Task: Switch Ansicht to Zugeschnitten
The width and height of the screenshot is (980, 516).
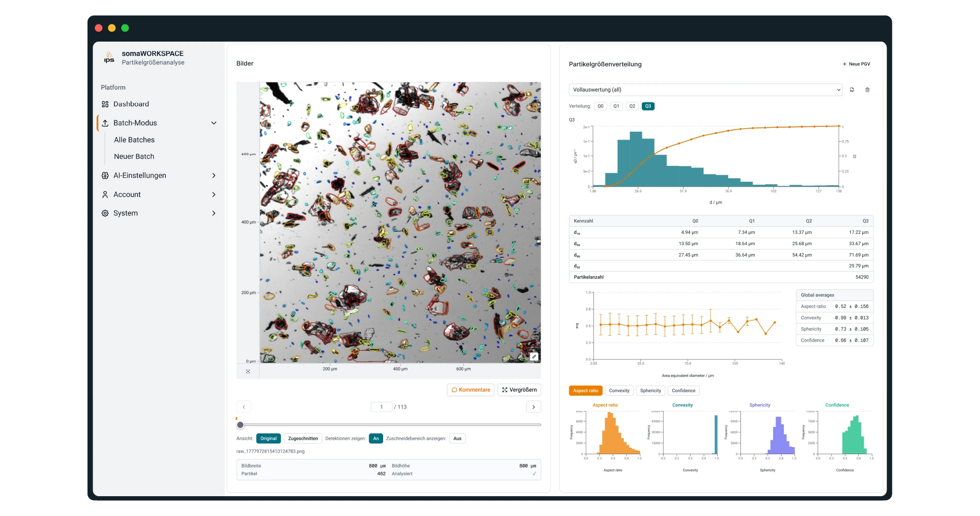Action: click(x=303, y=439)
